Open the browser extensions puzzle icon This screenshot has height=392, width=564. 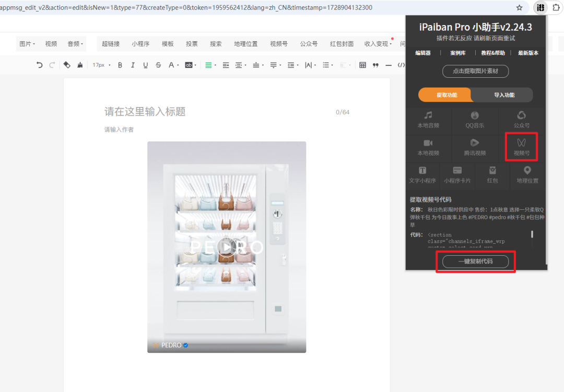point(556,7)
